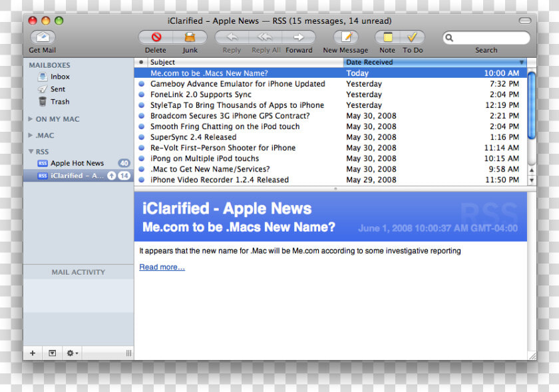This screenshot has height=392, width=559.
Task: Click the iClarified RSS feed icon
Action: (x=43, y=176)
